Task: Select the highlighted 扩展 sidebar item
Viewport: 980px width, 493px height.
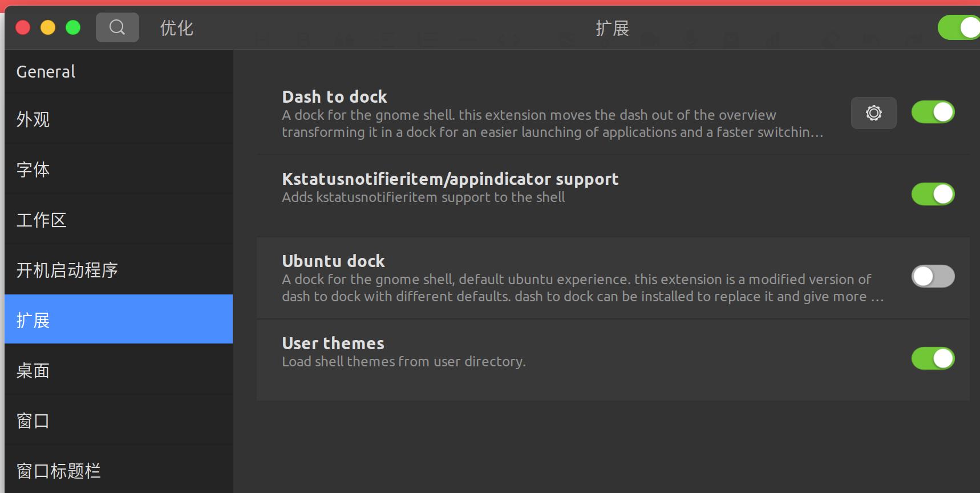Action: point(119,319)
